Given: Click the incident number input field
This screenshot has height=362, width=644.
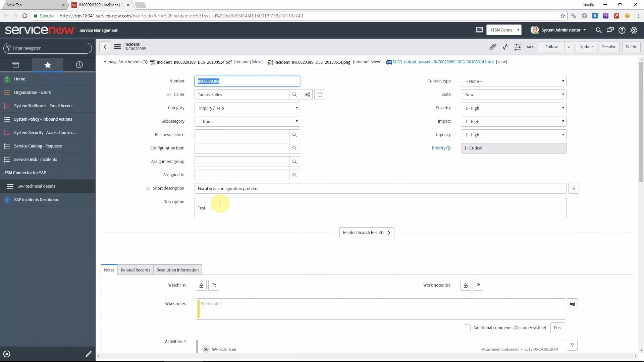Looking at the screenshot, I should [247, 81].
